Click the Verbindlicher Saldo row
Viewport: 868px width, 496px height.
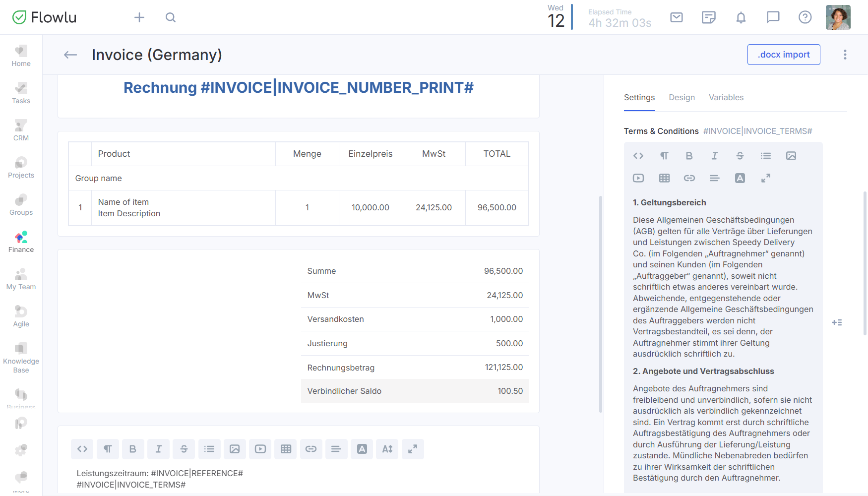pyautogui.click(x=415, y=391)
